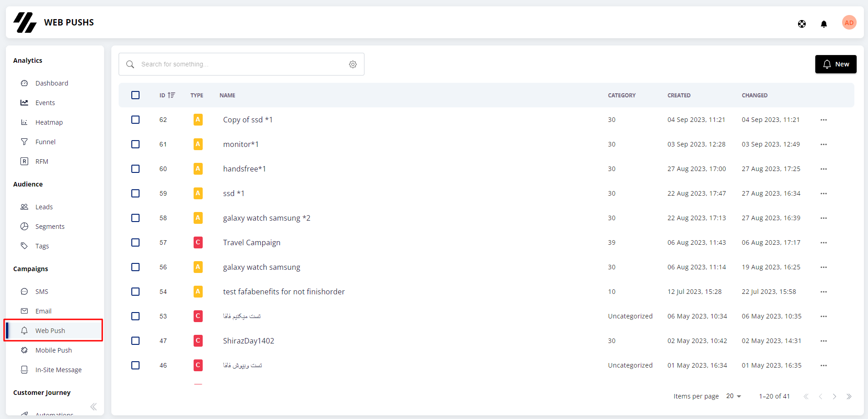
Task: Click the NAME column header
Action: click(x=227, y=95)
